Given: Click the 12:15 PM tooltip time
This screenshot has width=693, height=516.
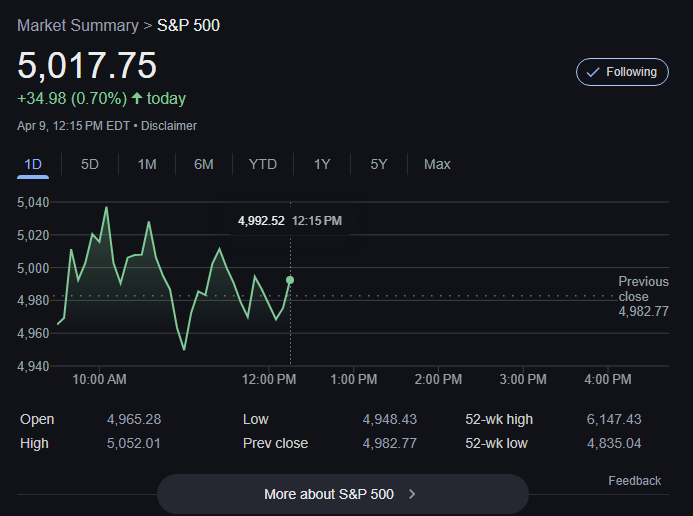Looking at the screenshot, I should coord(317,220).
